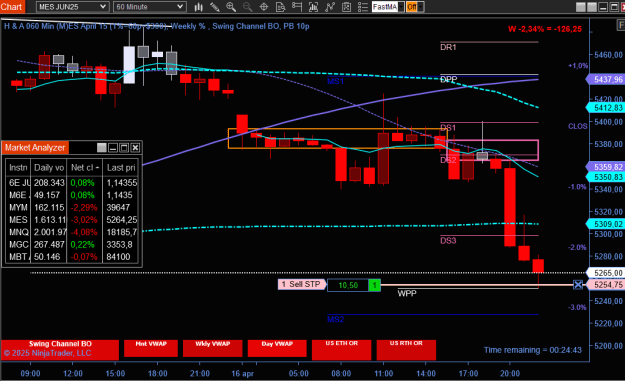Select the M6E row in Market Analyzer
This screenshot has height=381, width=625.
click(x=72, y=195)
